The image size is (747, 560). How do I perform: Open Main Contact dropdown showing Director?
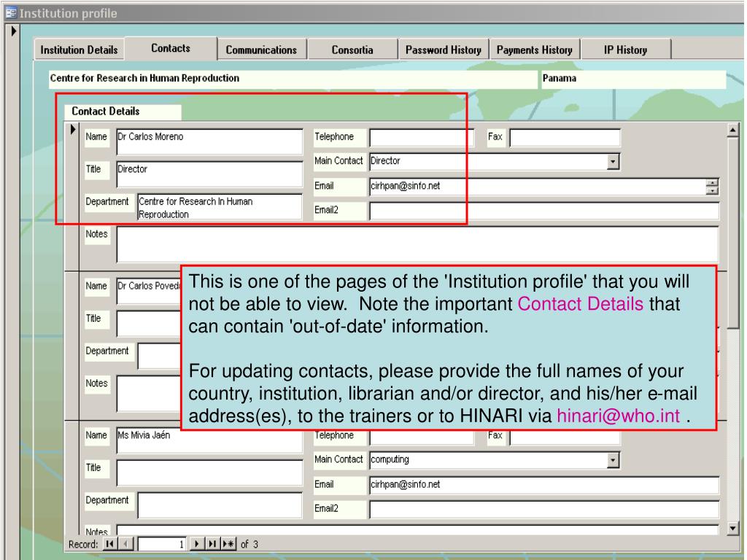tap(613, 161)
